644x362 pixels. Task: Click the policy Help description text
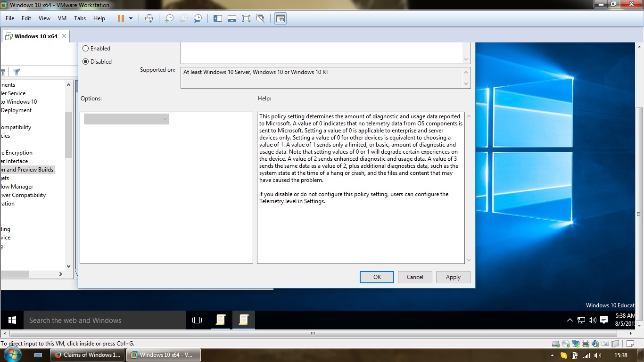tap(361, 188)
